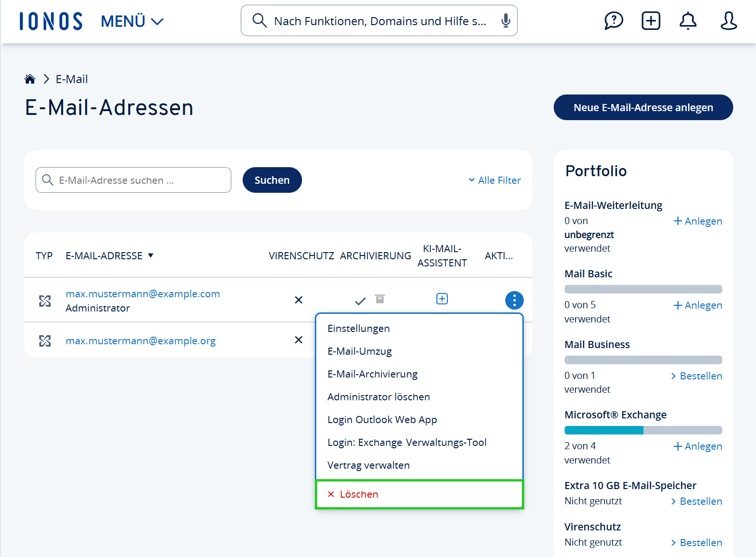Click the E-Mail breadcrumb link
Image resolution: width=756 pixels, height=557 pixels.
[x=72, y=79]
